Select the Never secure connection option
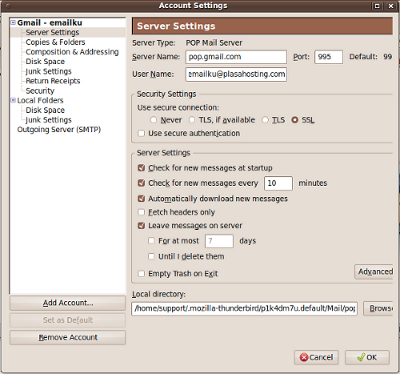The width and height of the screenshot is (400, 374). (153, 120)
